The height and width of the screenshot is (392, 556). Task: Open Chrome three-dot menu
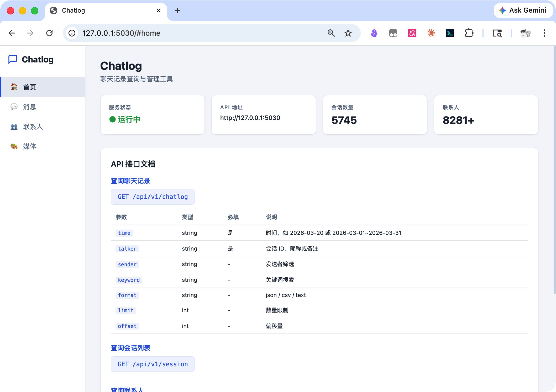(544, 33)
